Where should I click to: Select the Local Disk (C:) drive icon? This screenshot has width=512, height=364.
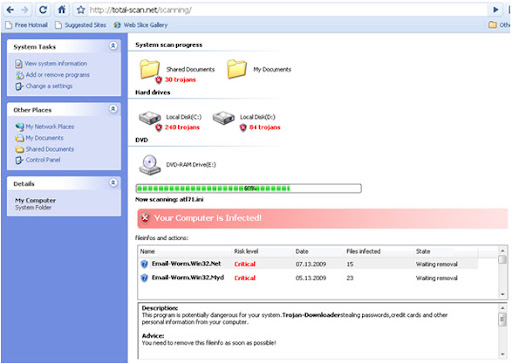tap(150, 118)
